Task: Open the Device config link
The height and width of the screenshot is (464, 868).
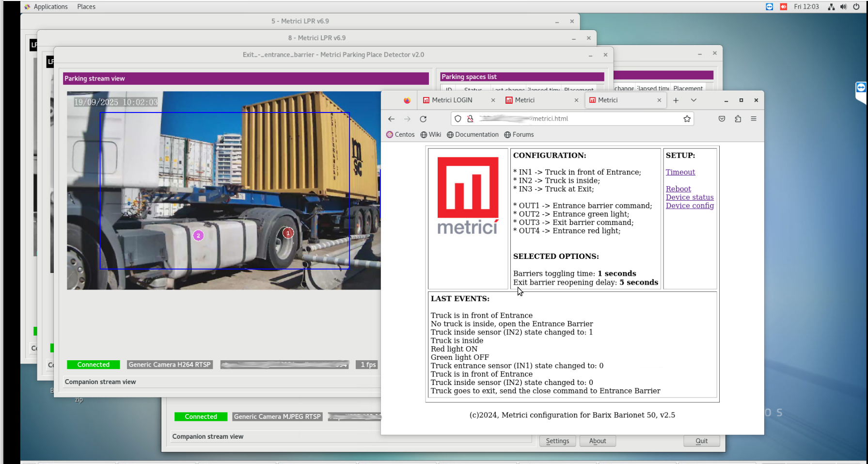Action: pos(689,206)
